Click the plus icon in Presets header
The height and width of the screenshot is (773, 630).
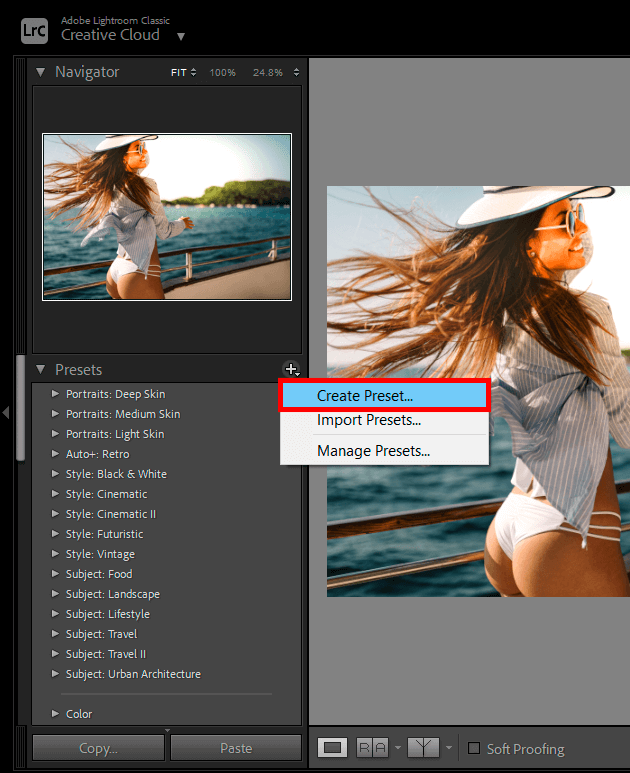(x=290, y=370)
